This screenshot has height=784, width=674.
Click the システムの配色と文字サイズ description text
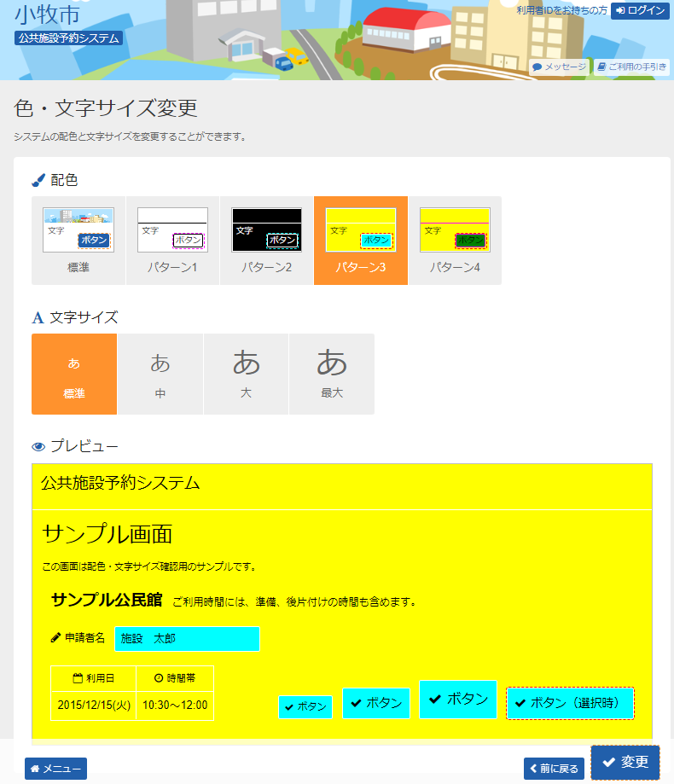131,136
